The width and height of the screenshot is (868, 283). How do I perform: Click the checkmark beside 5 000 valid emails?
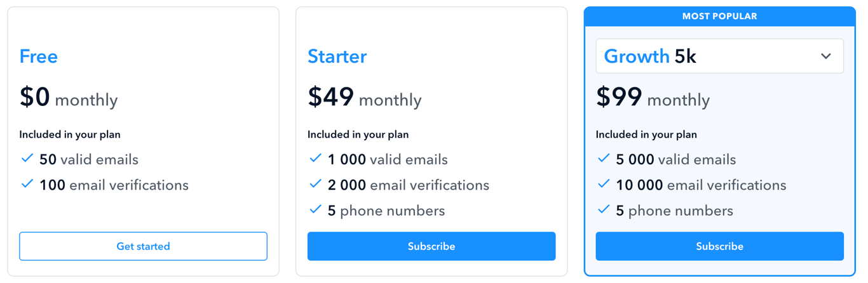pyautogui.click(x=604, y=159)
